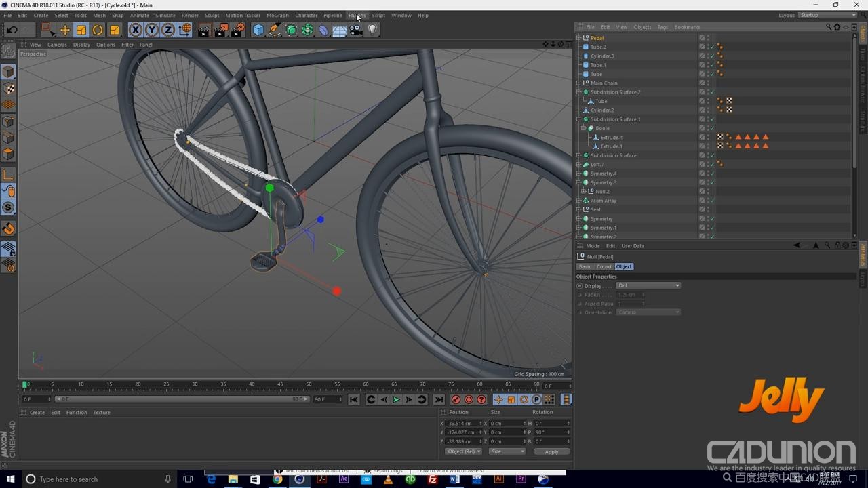Viewport: 868px width, 488px height.
Task: Click Keyframe Selection question-mark button
Action: pyautogui.click(x=481, y=400)
